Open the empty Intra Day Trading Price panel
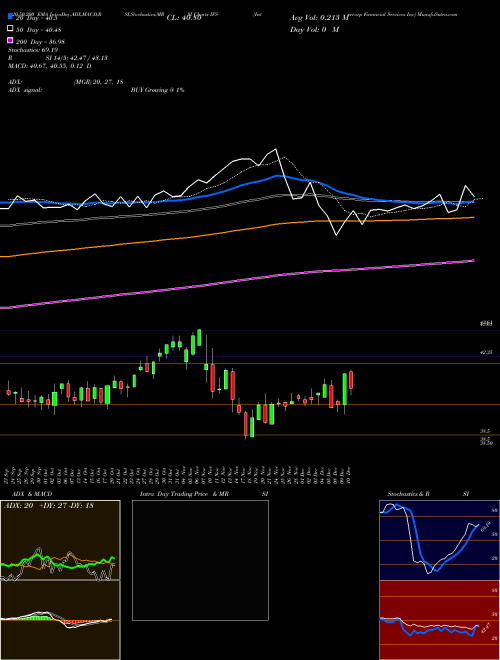This screenshot has width=500, height=660. pyautogui.click(x=200, y=560)
